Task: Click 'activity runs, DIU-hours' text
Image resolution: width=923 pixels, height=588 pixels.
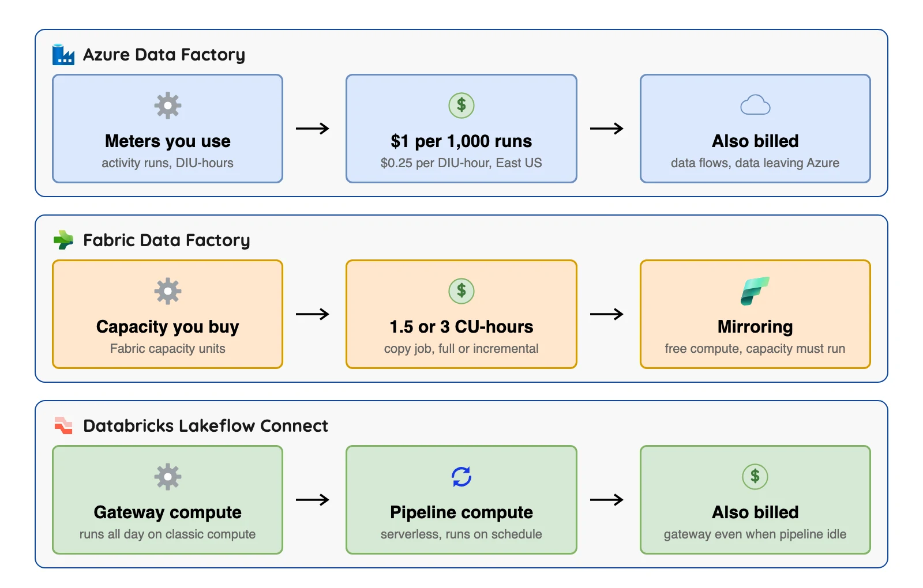Action: 168,163
